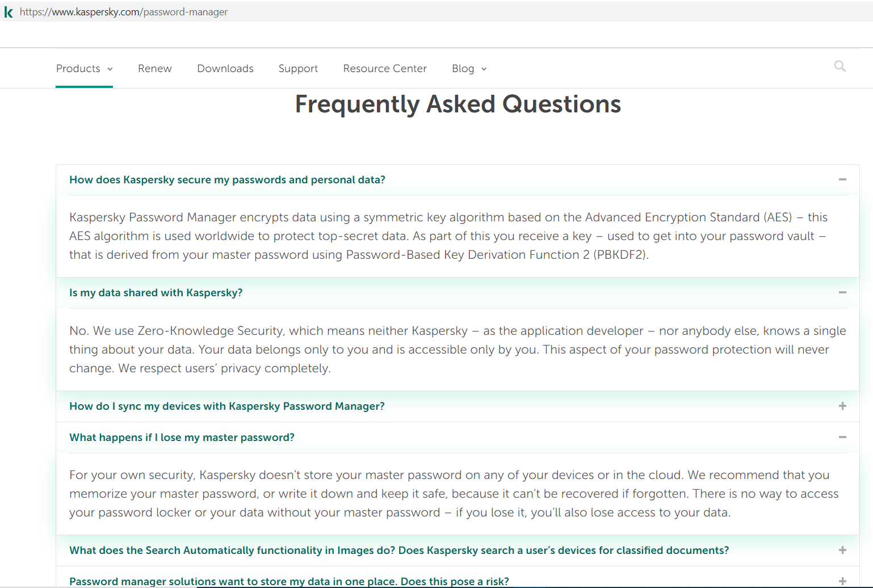
Task: Go to the Renew menu item
Action: tap(154, 69)
